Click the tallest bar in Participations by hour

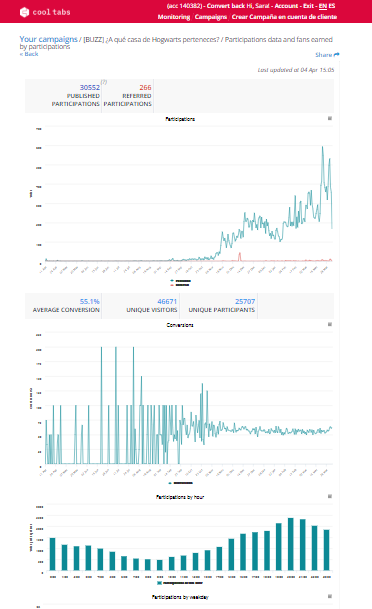click(291, 544)
